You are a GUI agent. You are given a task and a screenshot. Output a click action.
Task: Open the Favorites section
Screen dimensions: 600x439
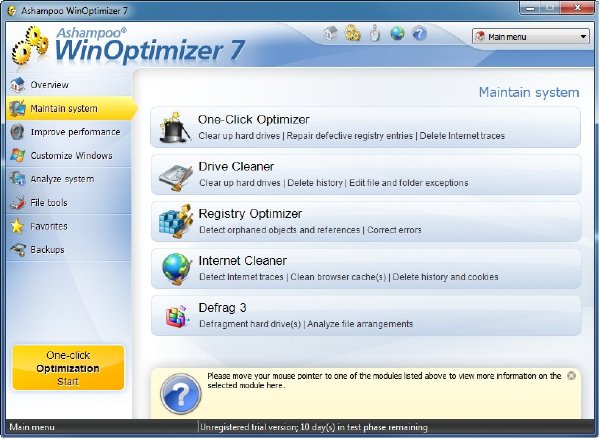(x=69, y=226)
